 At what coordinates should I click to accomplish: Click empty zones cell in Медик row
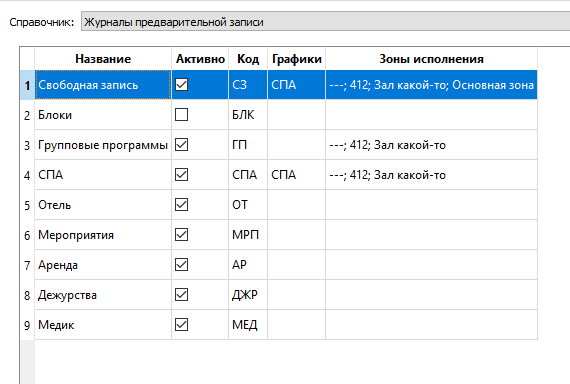pos(431,325)
